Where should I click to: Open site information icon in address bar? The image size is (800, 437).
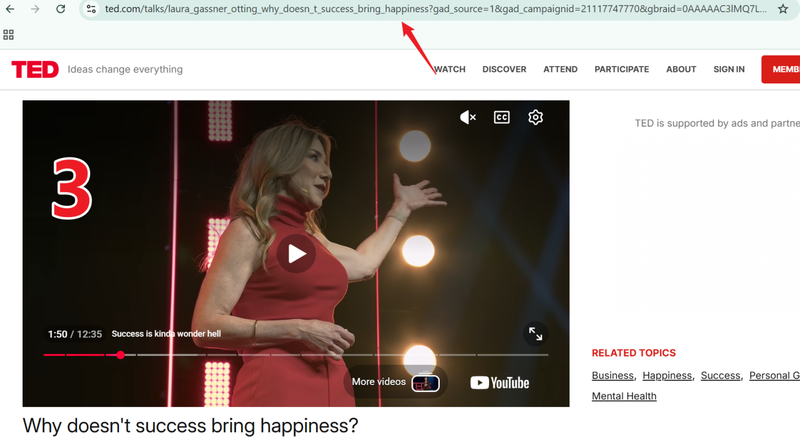[91, 9]
